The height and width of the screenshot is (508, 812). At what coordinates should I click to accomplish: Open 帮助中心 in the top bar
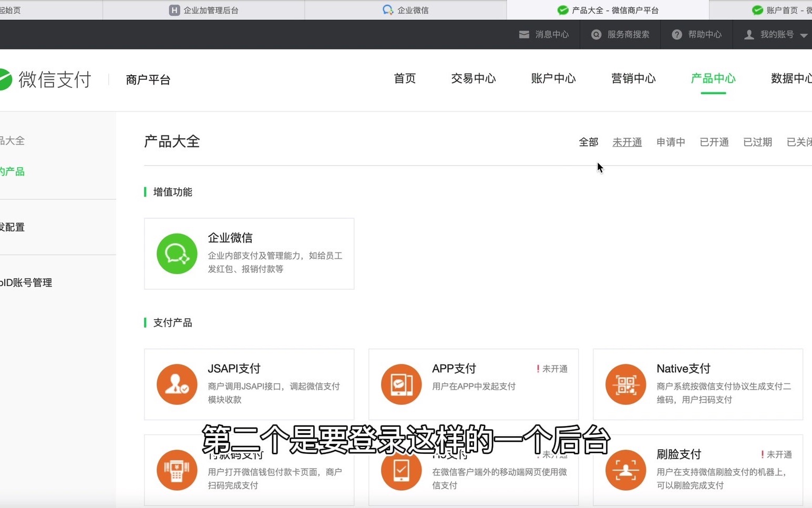697,35
